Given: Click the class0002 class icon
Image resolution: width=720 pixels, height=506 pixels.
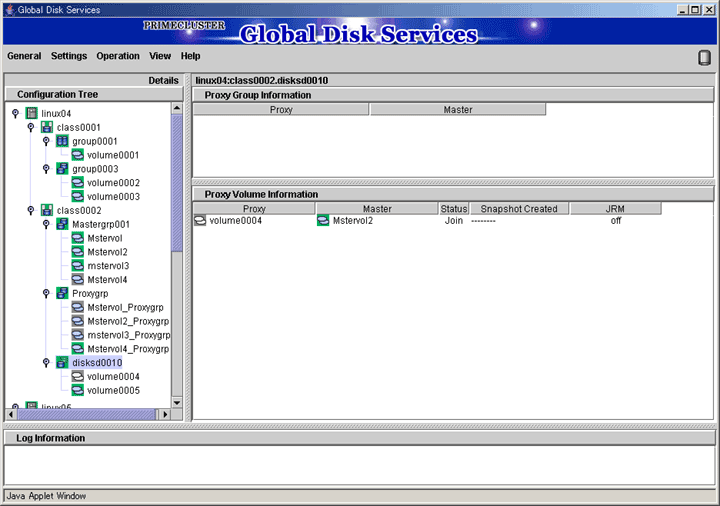Looking at the screenshot, I should pyautogui.click(x=47, y=210).
